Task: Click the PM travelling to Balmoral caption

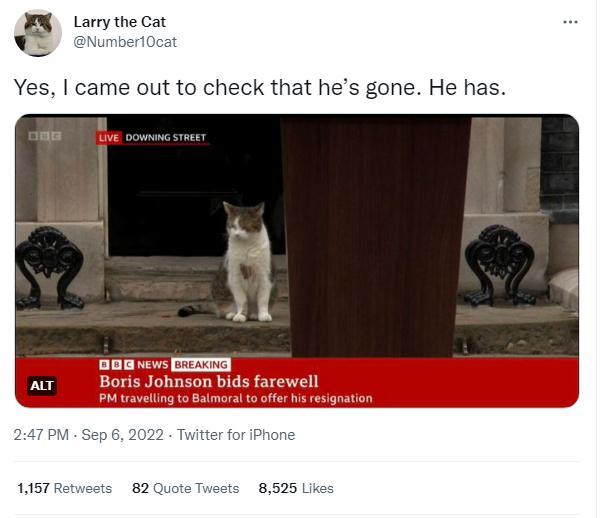Action: (235, 398)
